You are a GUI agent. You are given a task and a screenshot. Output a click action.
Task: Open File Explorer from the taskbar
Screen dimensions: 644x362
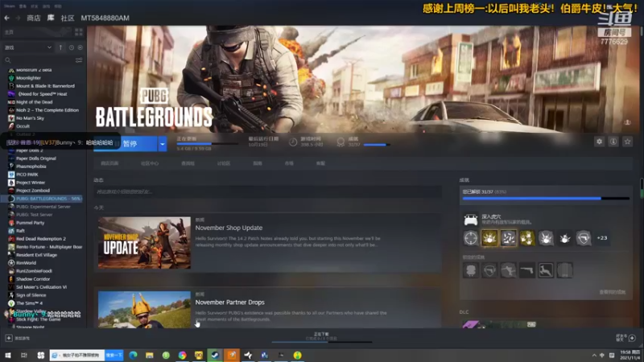[150, 355]
